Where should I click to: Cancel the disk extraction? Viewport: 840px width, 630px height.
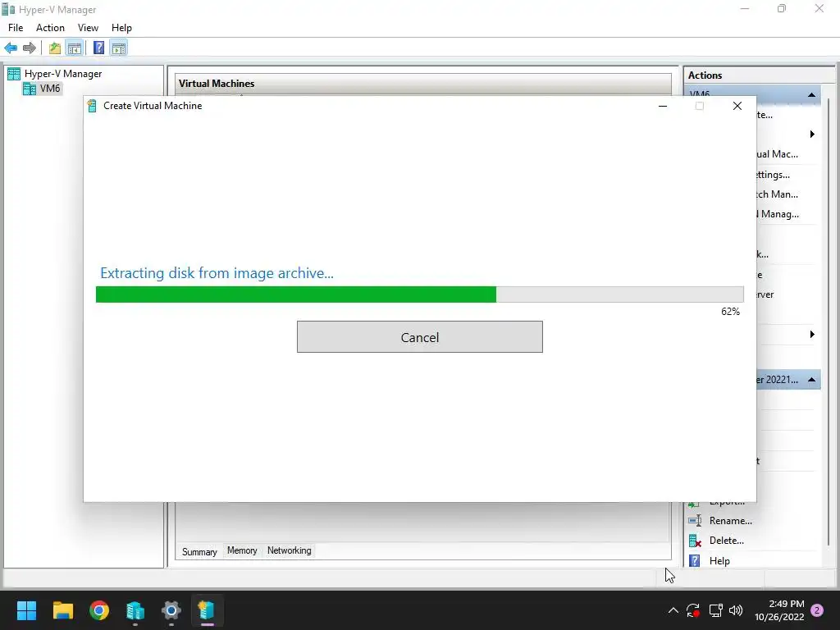[x=420, y=337]
